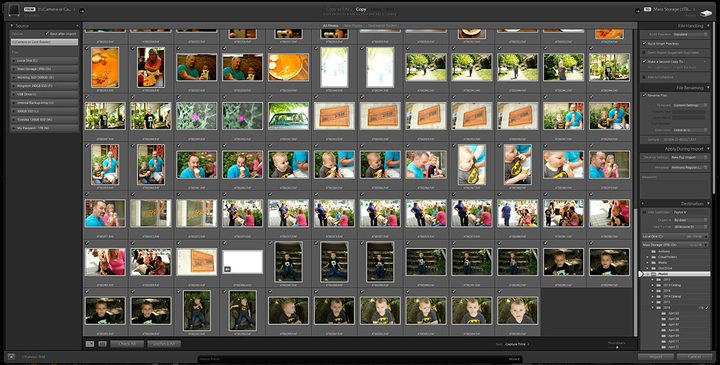Select Camera or Card Reader source row

pyautogui.click(x=44, y=42)
